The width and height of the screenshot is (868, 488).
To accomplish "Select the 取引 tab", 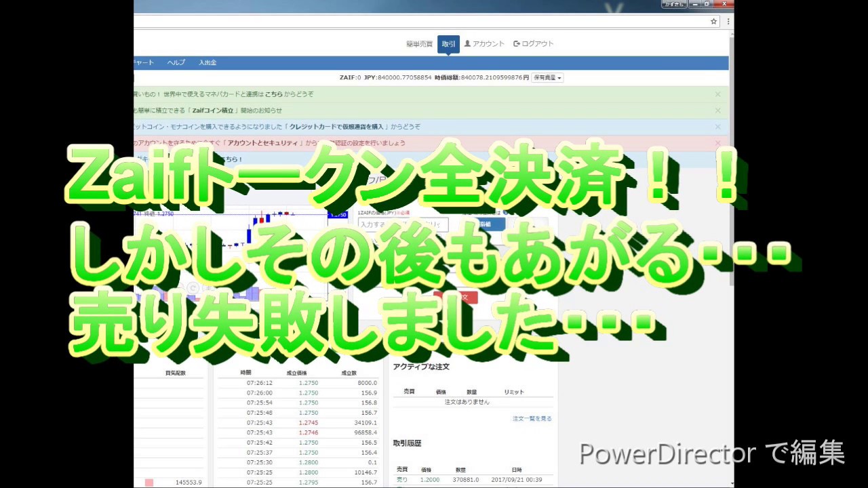I will [x=448, y=44].
